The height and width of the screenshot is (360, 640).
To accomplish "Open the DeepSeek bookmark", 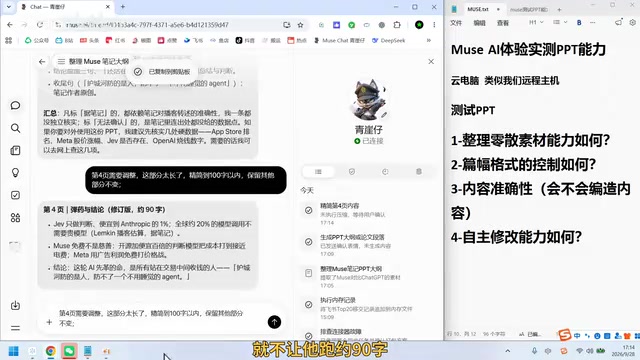I will (389, 40).
